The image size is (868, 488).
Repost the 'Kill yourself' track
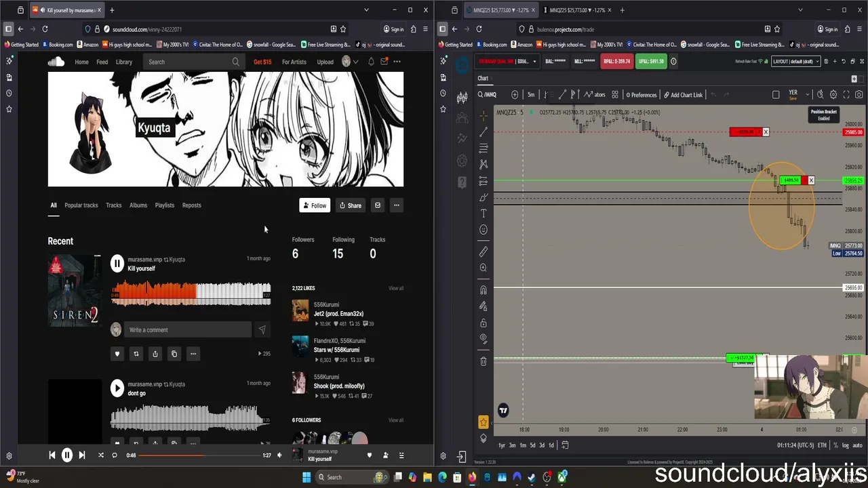pyautogui.click(x=136, y=354)
